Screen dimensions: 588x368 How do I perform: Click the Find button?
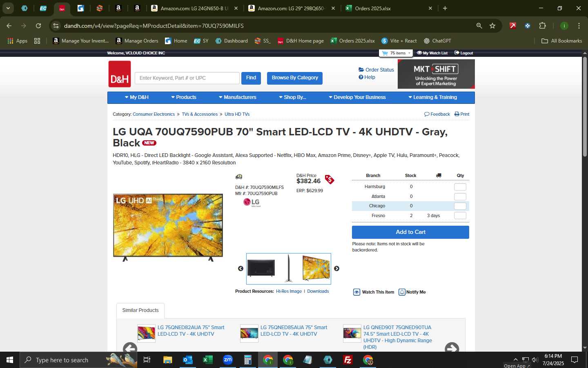tap(251, 78)
